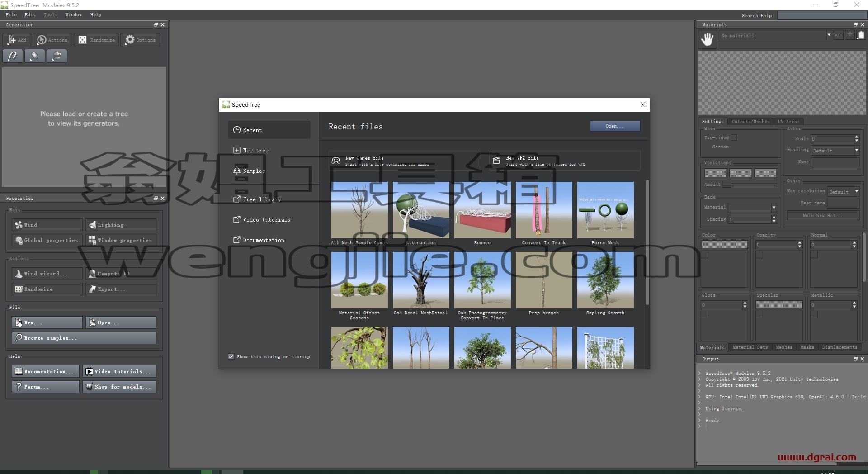Click the rotate/refresh tool icon below Randomize
868x474 pixels.
pyautogui.click(x=57, y=56)
